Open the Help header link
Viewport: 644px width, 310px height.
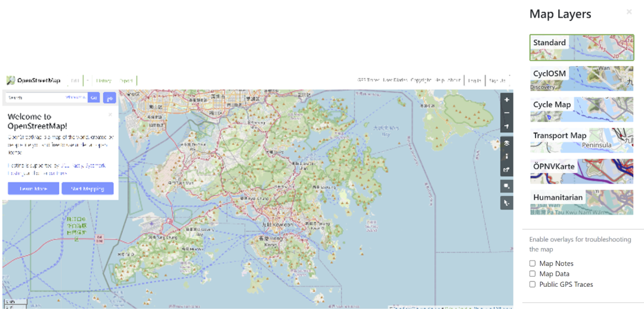pyautogui.click(x=440, y=80)
